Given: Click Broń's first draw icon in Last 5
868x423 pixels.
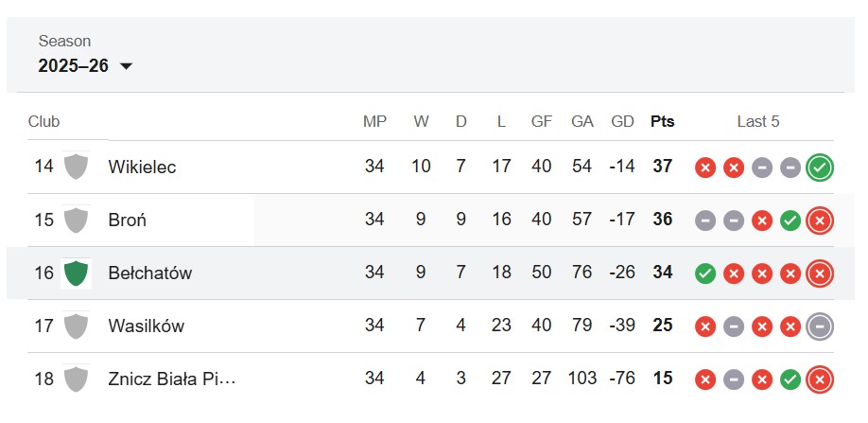Looking at the screenshot, I should tap(705, 220).
